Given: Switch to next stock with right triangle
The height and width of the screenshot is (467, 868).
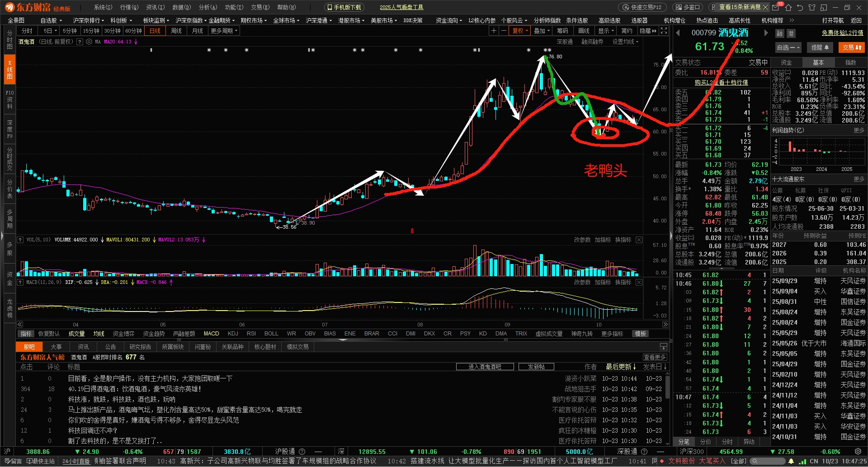Looking at the screenshot, I should [766, 33].
